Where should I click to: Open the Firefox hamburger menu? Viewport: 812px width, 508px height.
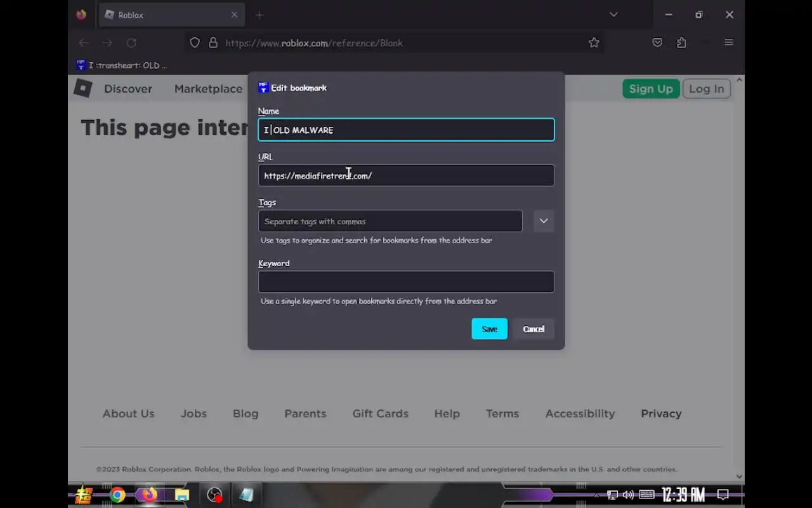point(729,43)
